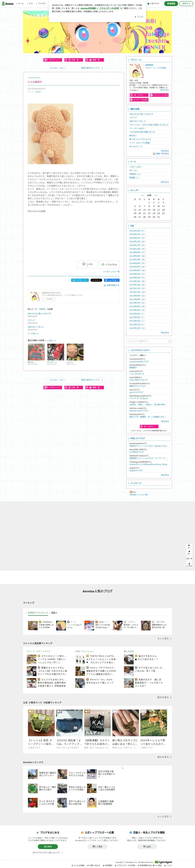The image size is (195, 868).
Task: Open the Ameba logo home
Action: [7, 3]
